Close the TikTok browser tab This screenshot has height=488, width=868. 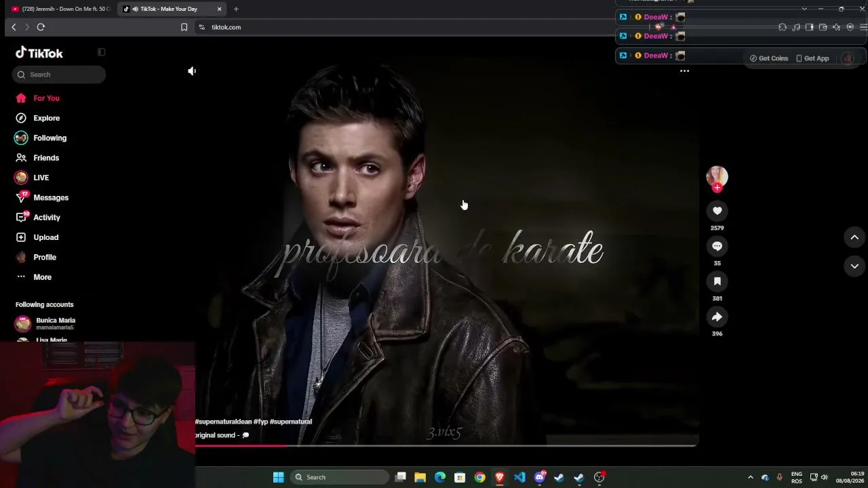(x=219, y=9)
